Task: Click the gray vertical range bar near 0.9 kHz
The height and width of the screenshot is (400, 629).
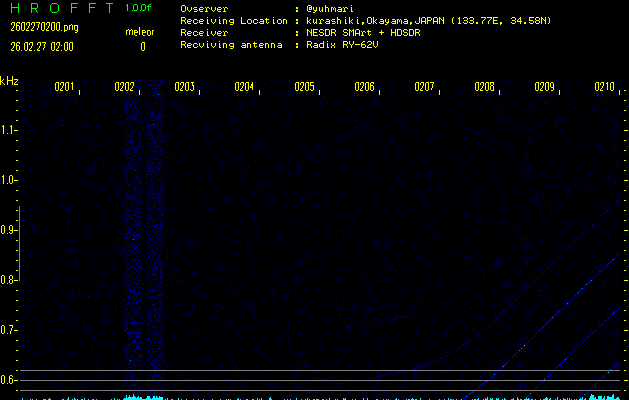Action: (x=19, y=244)
